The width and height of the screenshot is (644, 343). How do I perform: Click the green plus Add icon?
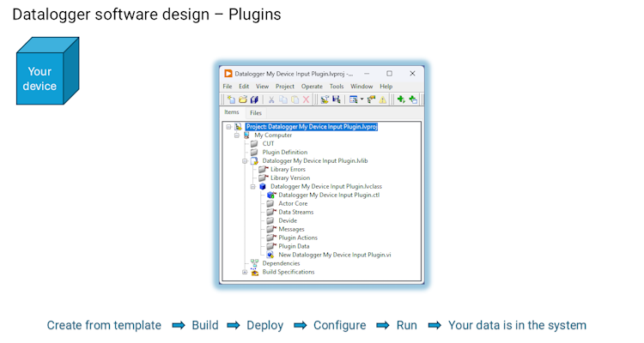(x=401, y=99)
